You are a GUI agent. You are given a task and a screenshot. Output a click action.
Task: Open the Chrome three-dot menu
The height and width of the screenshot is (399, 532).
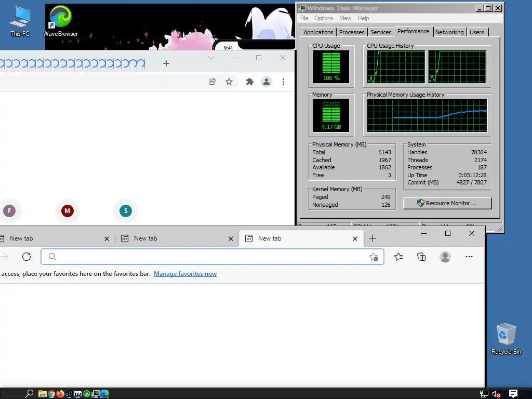(283, 82)
